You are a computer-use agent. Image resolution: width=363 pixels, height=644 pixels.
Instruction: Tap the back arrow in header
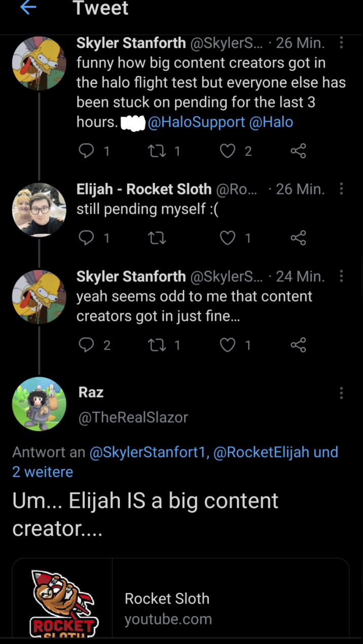[x=28, y=8]
